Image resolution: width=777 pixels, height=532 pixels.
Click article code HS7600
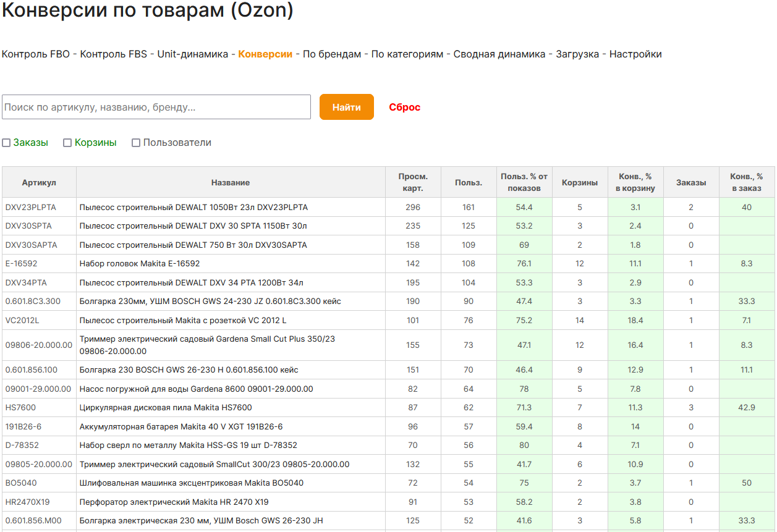coord(20,408)
